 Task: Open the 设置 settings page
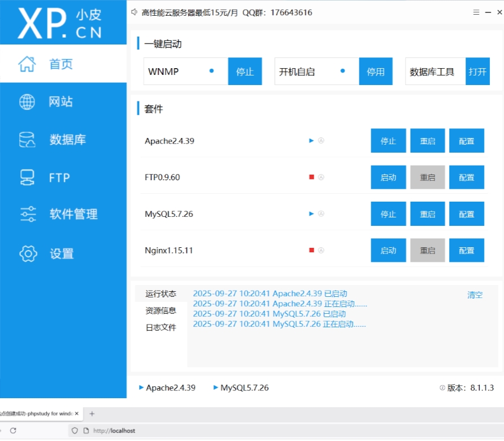63,253
